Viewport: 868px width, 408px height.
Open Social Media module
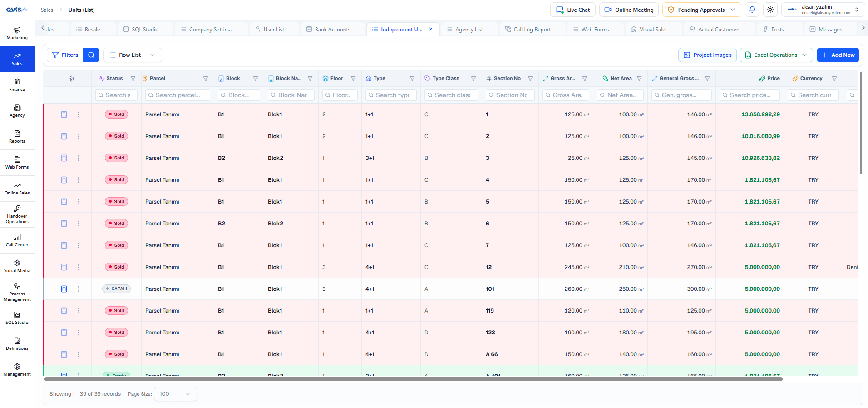coord(17,266)
